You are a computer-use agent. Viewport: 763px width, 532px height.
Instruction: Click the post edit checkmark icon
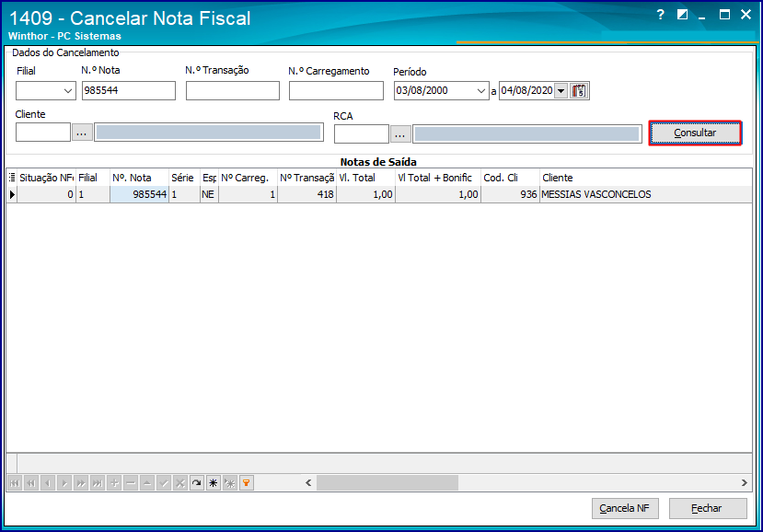pyautogui.click(x=164, y=483)
